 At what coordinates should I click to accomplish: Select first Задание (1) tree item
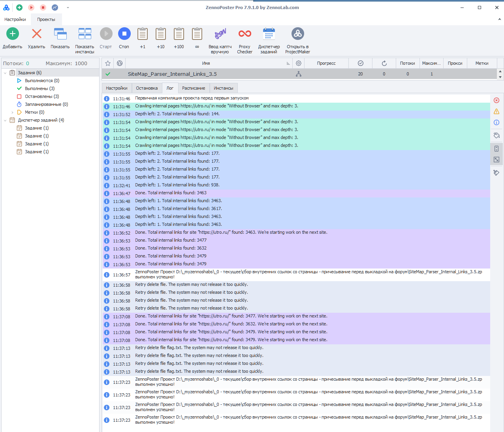pos(37,128)
